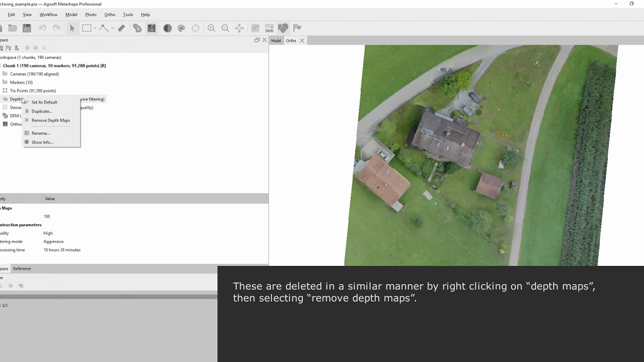This screenshot has height=362, width=644.
Task: Open the color palette tool icon
Action: [182, 28]
